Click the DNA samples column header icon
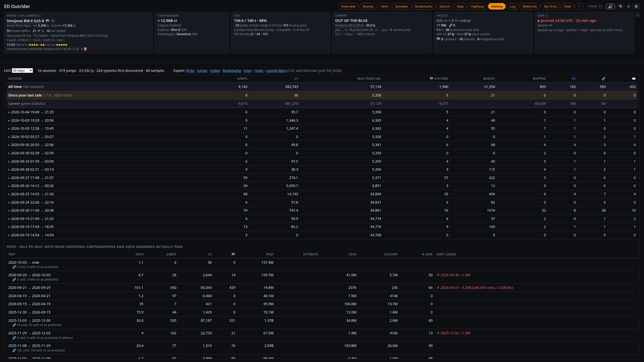 coord(603,79)
